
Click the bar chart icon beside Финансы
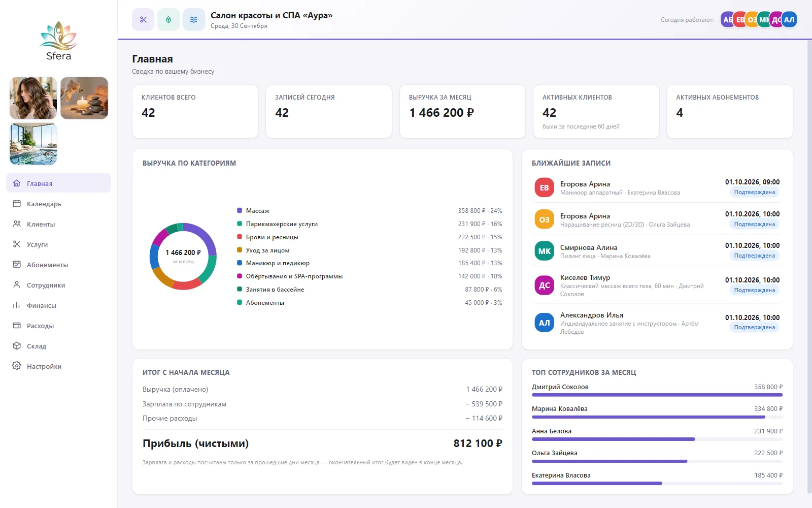(x=17, y=305)
